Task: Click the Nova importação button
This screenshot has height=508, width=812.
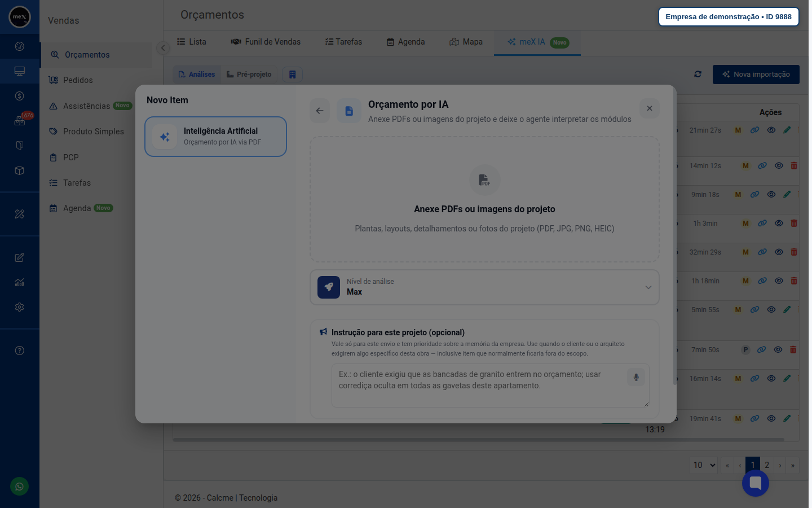Action: (x=756, y=75)
